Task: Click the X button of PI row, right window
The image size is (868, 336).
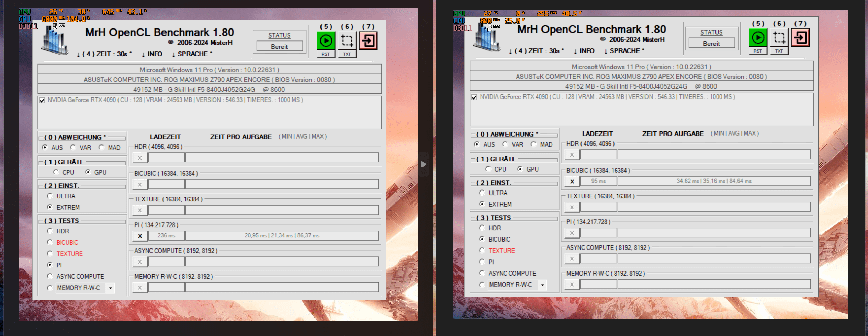Action: coord(572,233)
